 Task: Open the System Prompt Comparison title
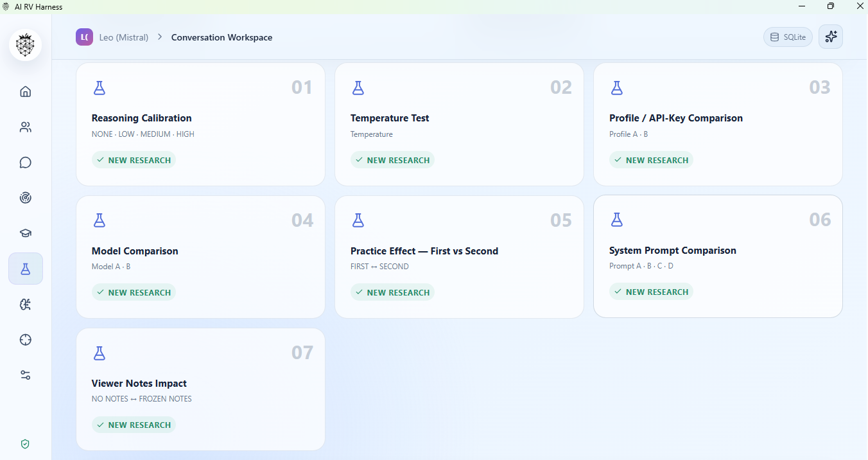(673, 251)
